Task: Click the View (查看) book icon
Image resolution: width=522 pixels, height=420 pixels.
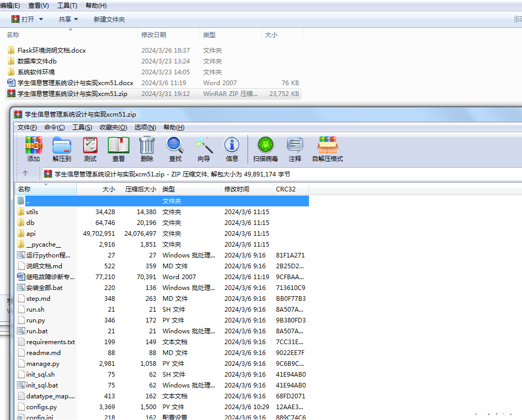Action: pos(119,145)
